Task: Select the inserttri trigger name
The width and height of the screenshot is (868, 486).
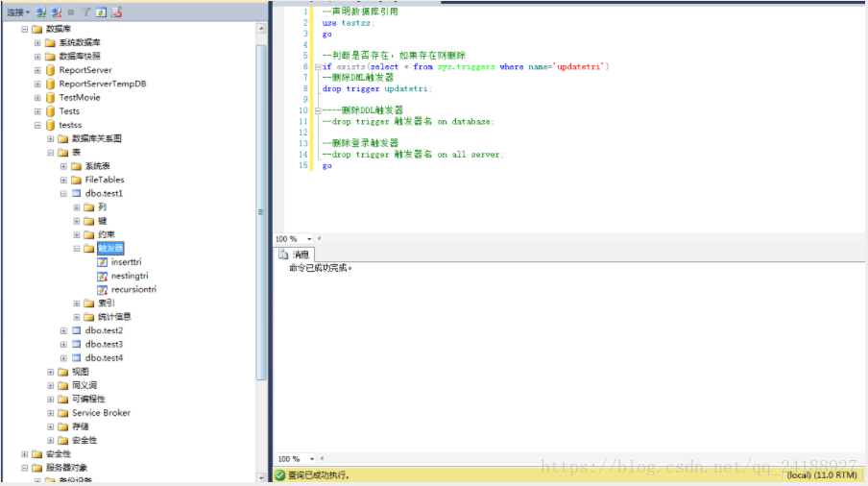Action: click(x=126, y=262)
